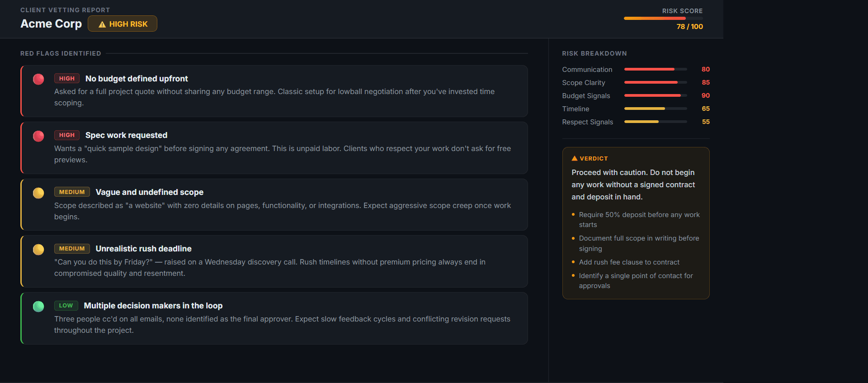This screenshot has height=383, width=868.
Task: Click the Communication risk bar
Action: tap(656, 69)
